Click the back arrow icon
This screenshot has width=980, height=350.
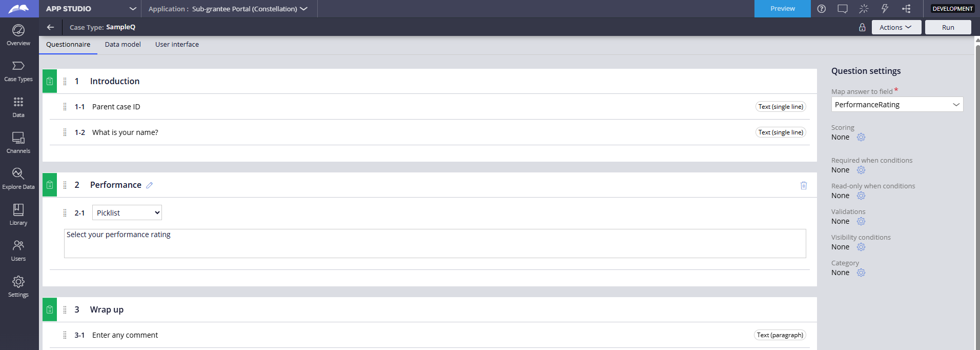click(50, 27)
